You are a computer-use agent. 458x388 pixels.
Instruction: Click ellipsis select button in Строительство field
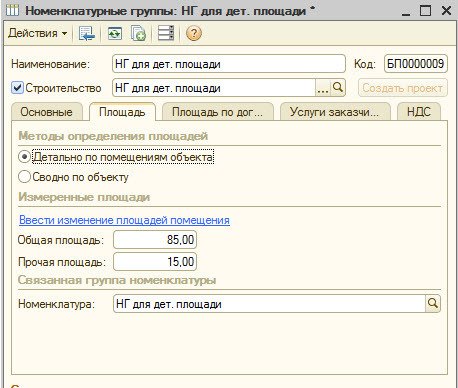[323, 88]
